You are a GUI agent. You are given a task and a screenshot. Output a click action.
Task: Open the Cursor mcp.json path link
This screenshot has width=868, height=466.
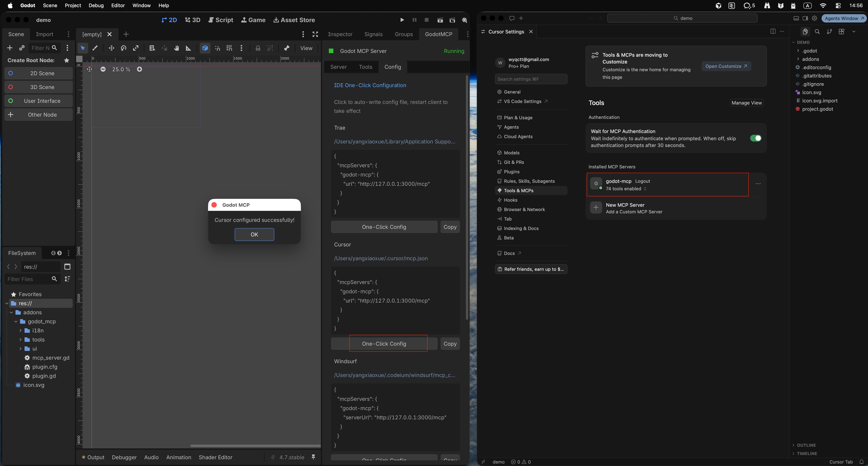tap(381, 258)
